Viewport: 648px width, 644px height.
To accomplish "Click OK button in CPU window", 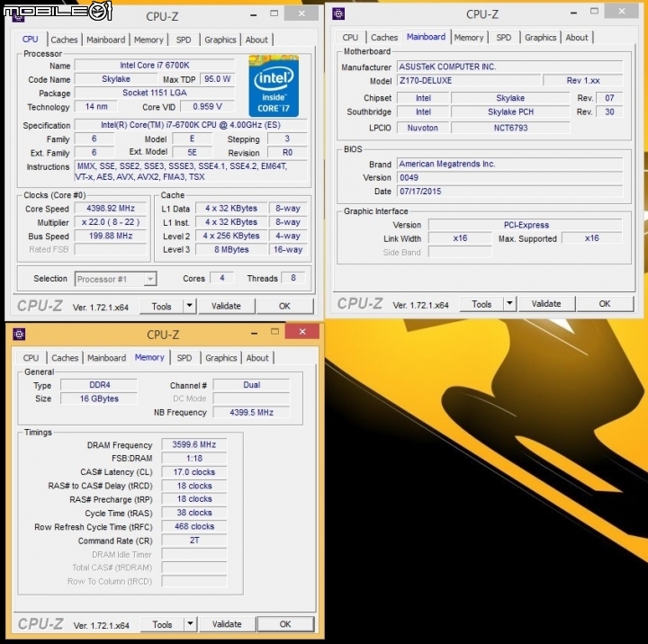I will [284, 306].
